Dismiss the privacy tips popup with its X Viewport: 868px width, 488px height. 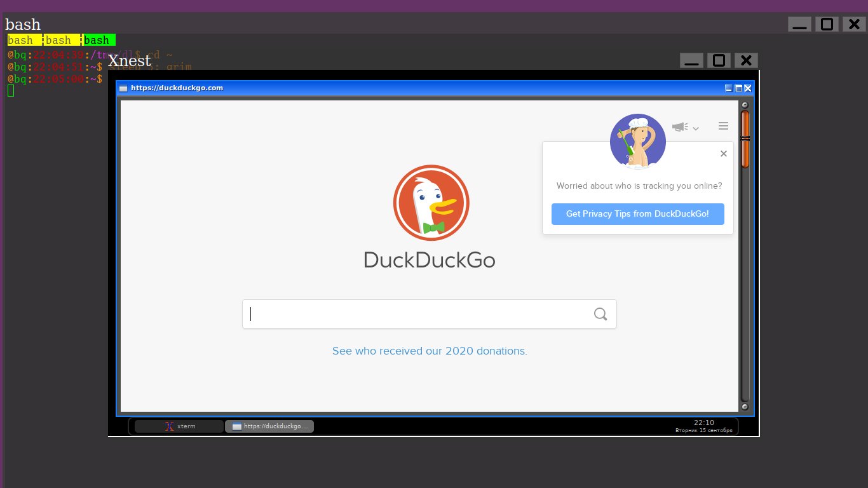click(723, 153)
